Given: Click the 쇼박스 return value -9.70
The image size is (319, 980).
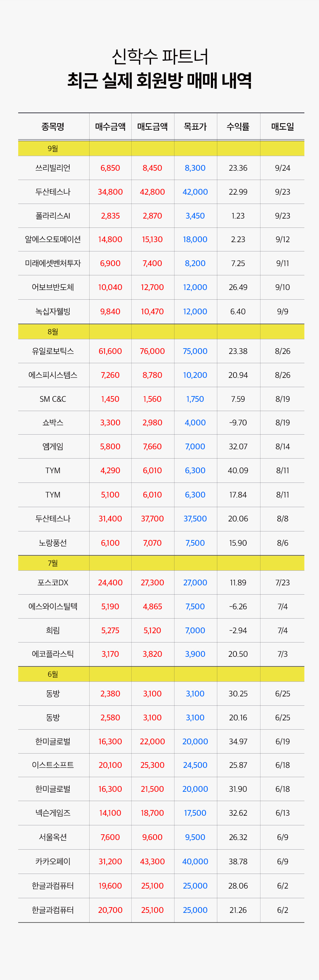Looking at the screenshot, I should click(238, 422).
